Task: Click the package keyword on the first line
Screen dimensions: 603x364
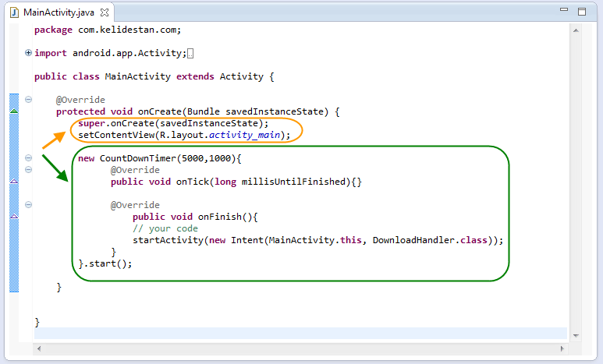Action: 53,30
